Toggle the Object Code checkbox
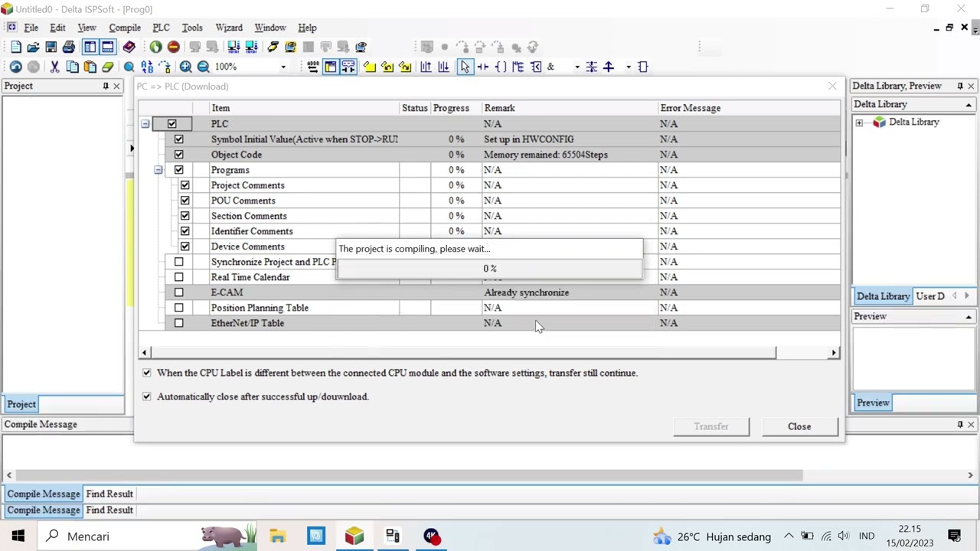The image size is (980, 551). click(x=178, y=155)
